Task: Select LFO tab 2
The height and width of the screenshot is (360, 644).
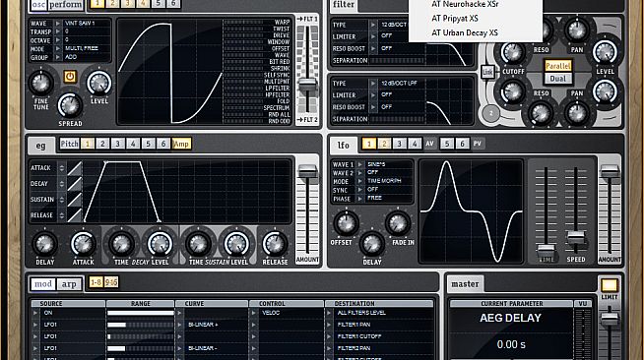Action: (384, 144)
